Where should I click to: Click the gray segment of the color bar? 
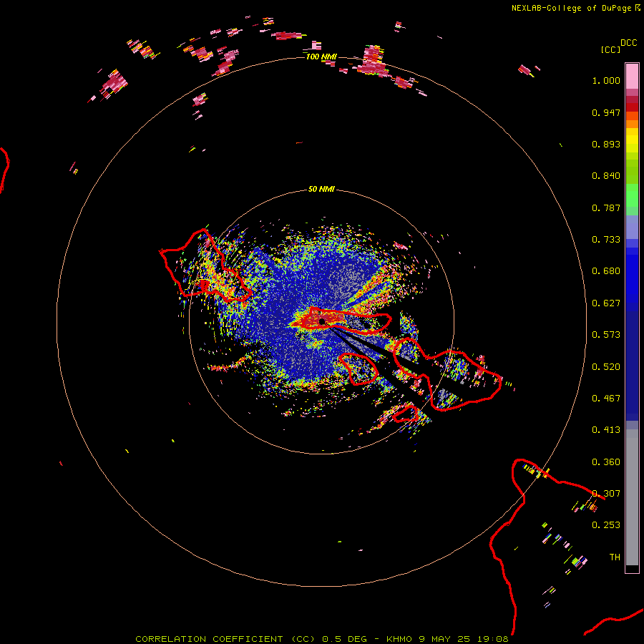point(632,497)
